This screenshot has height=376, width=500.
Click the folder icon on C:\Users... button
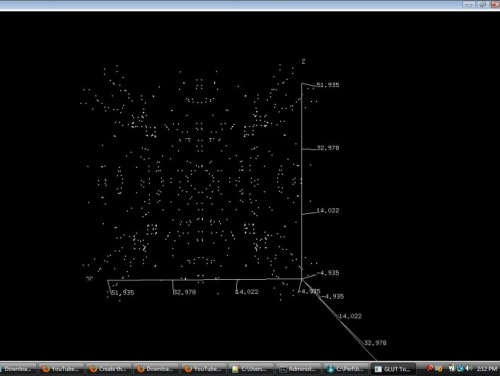pos(235,369)
